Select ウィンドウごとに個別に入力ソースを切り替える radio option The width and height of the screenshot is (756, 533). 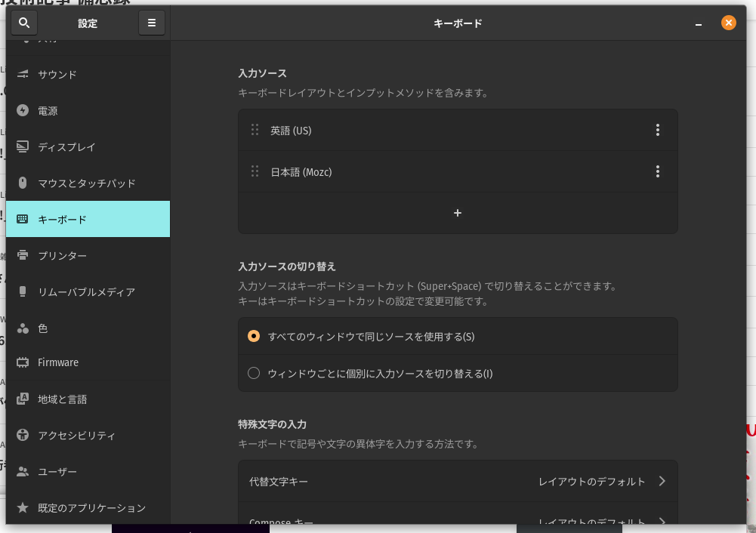click(254, 373)
